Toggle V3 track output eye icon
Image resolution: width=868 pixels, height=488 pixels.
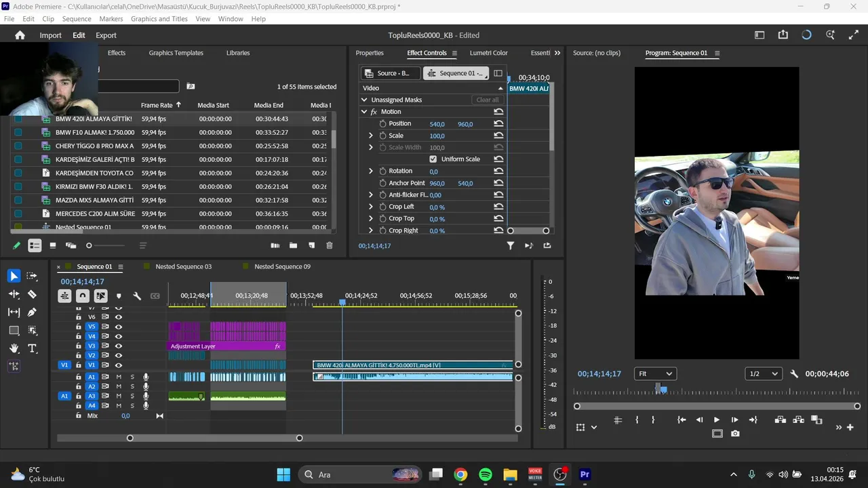[119, 346]
